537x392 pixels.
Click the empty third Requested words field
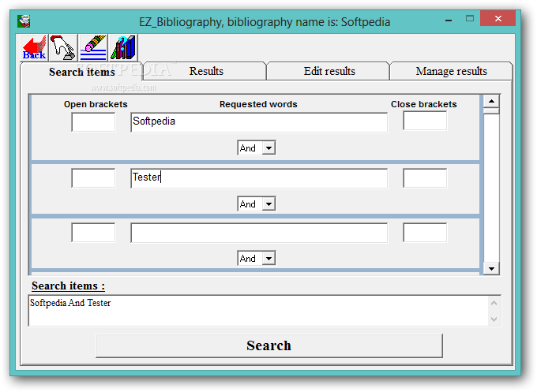click(x=259, y=233)
